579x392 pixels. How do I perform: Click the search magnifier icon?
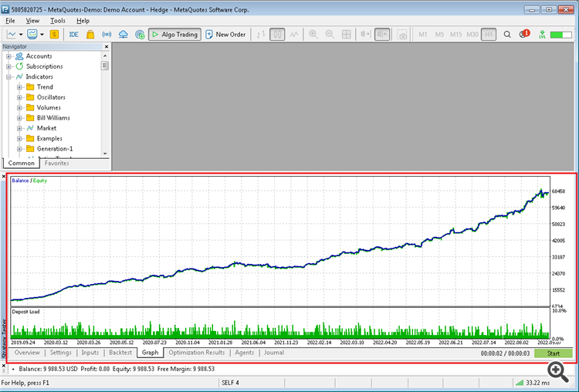(507, 34)
